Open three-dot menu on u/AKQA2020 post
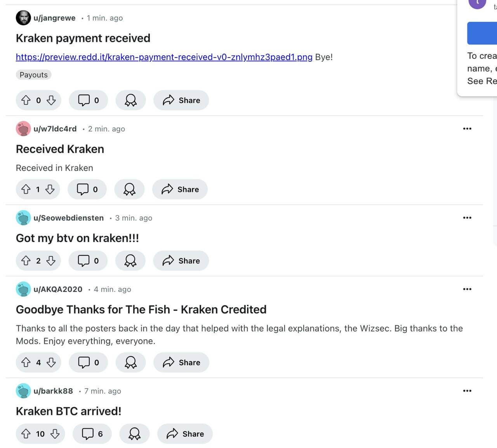 (467, 289)
